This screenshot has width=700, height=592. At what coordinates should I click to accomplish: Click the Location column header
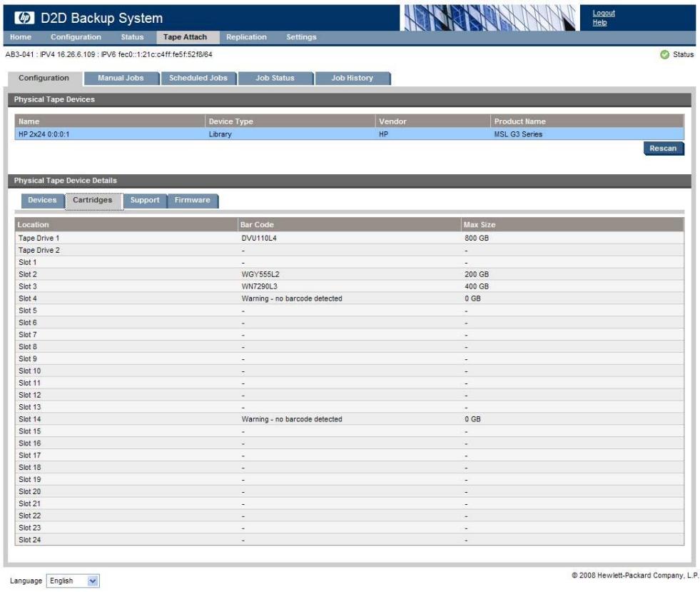click(x=126, y=225)
